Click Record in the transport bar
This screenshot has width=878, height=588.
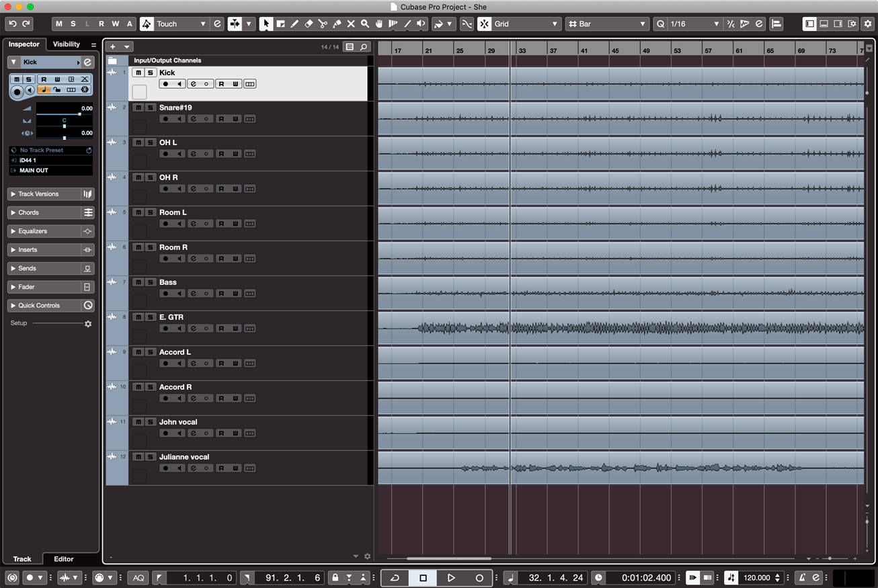pos(479,577)
